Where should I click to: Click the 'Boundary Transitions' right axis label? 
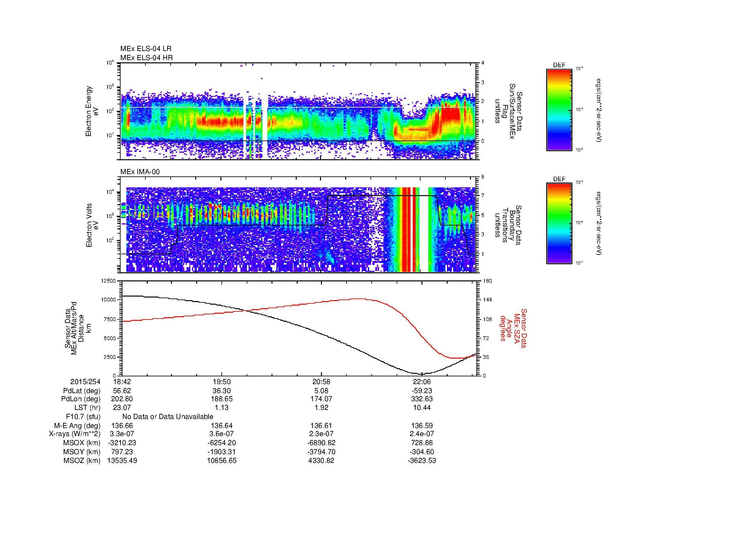(x=509, y=225)
